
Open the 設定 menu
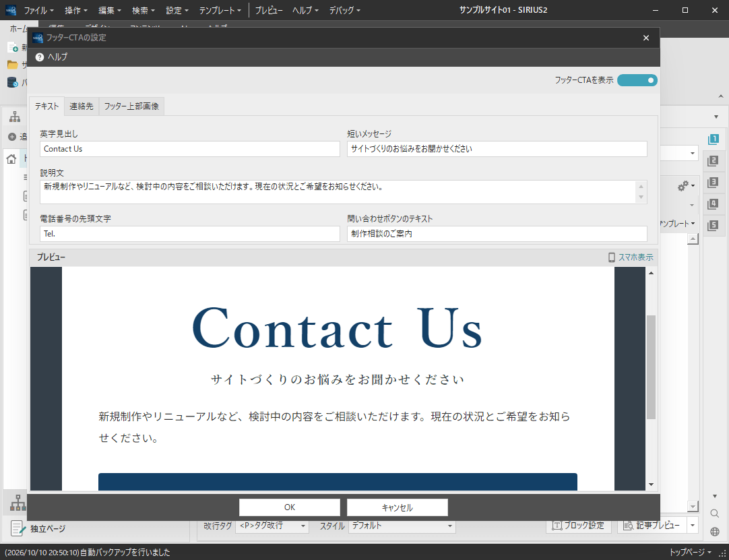point(177,10)
